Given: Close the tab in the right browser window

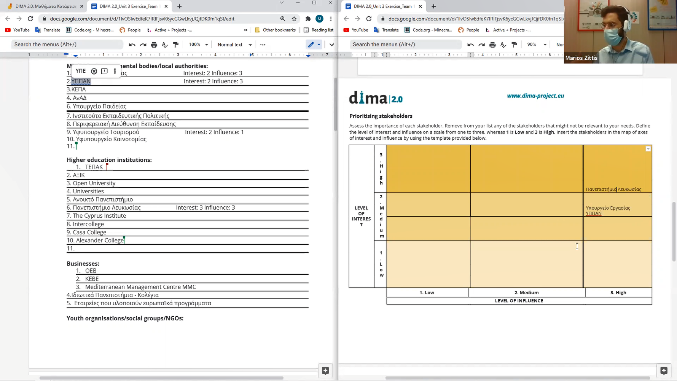Looking at the screenshot, I should point(420,6).
